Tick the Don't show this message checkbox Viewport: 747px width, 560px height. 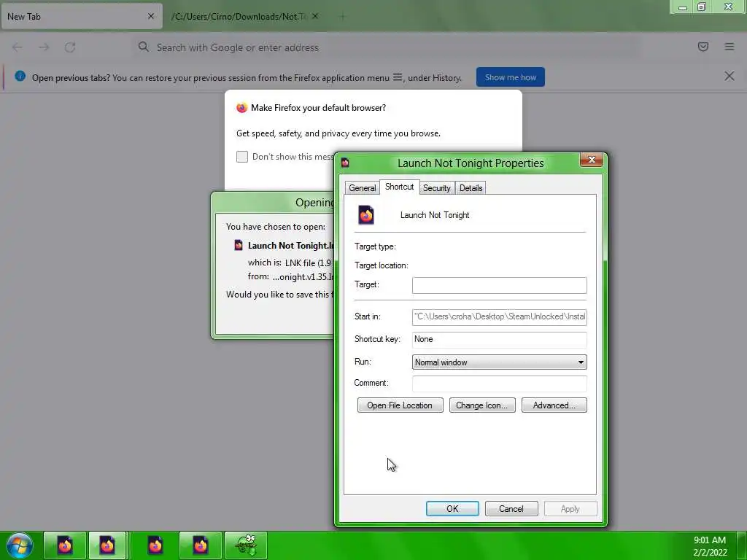[x=242, y=157]
